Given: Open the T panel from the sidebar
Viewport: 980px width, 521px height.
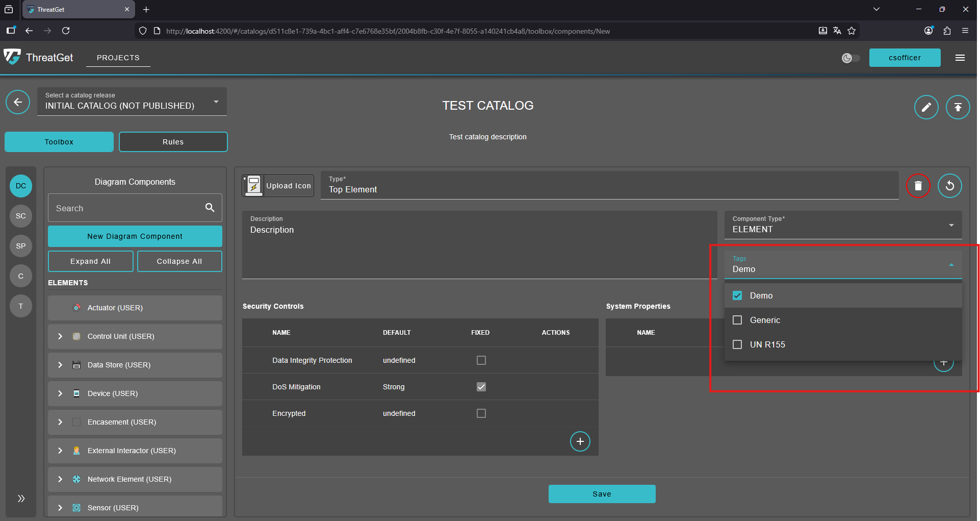Looking at the screenshot, I should 20,306.
